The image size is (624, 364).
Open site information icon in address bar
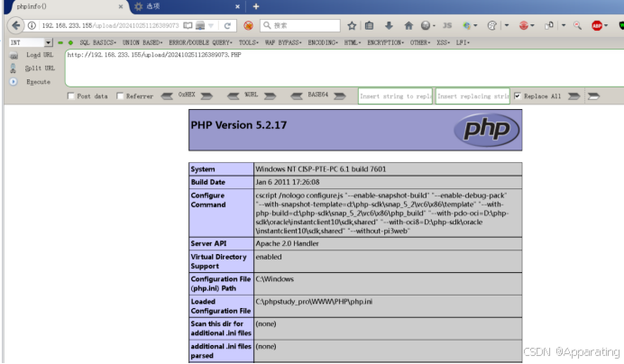tap(32, 25)
